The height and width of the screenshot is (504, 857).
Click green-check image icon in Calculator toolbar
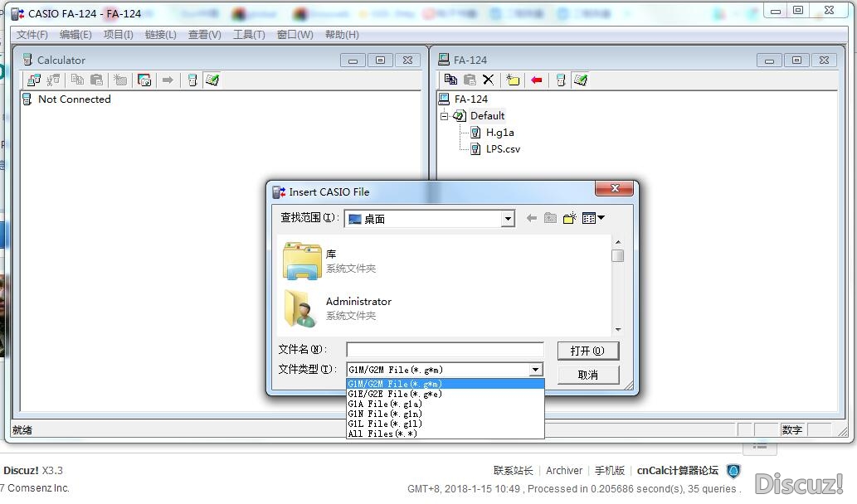coord(212,80)
